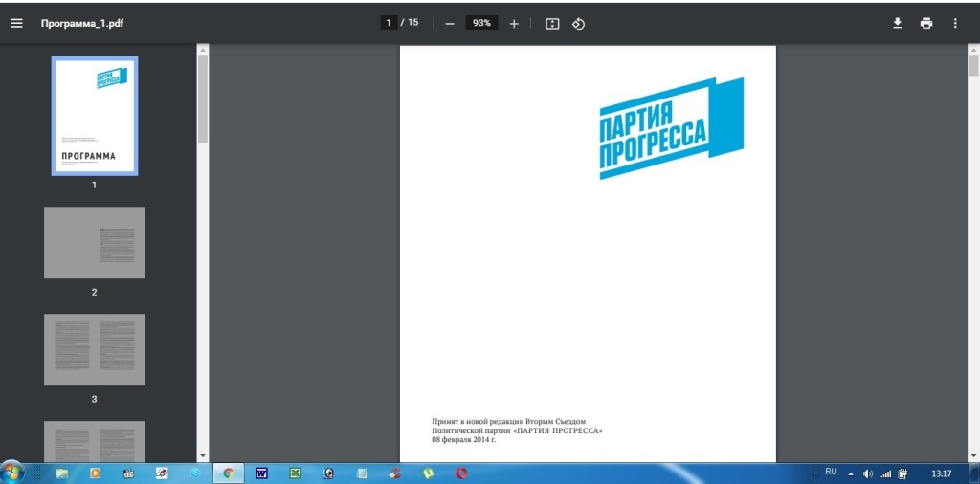Switch to Chrome in the taskbar

[228, 473]
